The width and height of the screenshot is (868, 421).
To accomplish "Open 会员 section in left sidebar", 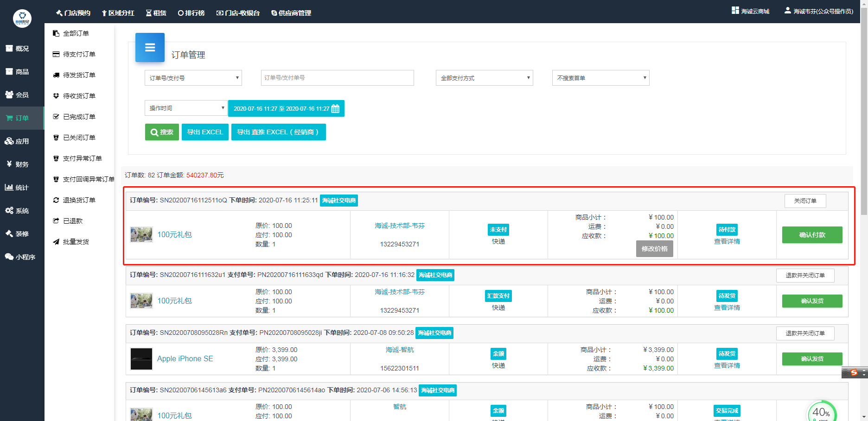I will tap(22, 95).
